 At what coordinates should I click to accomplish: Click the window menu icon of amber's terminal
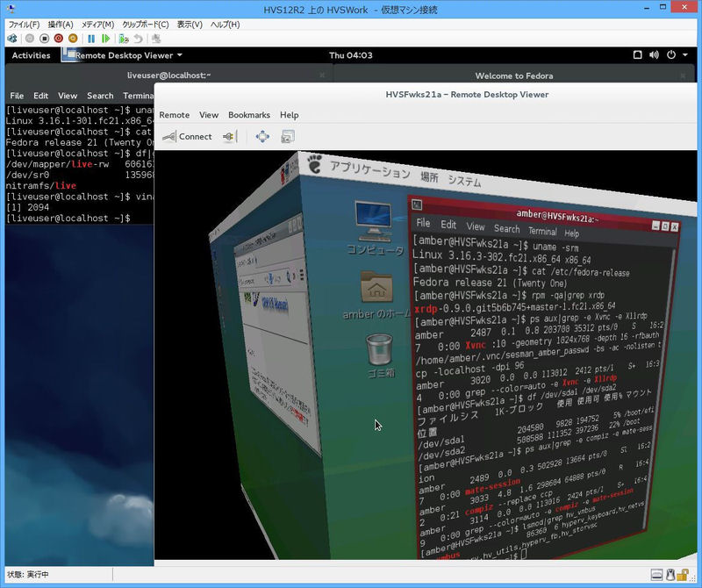click(x=417, y=204)
